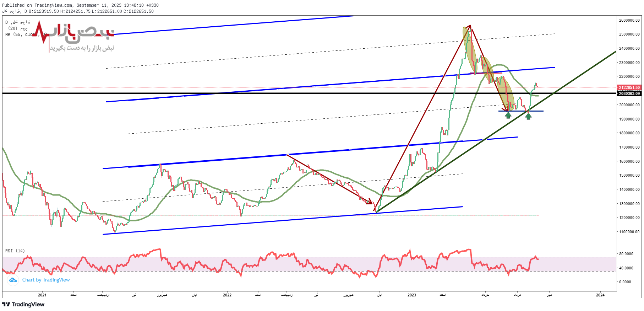The height and width of the screenshot is (311, 644).
Task: Click the 1200000.00 price axis value
Action: [x=629, y=218]
